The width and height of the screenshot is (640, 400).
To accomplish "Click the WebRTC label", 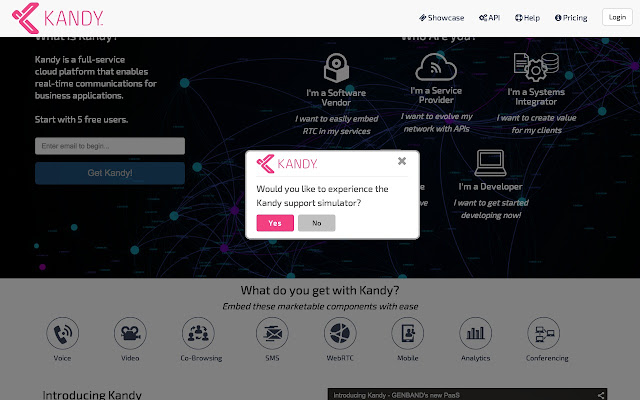I will click(x=340, y=358).
